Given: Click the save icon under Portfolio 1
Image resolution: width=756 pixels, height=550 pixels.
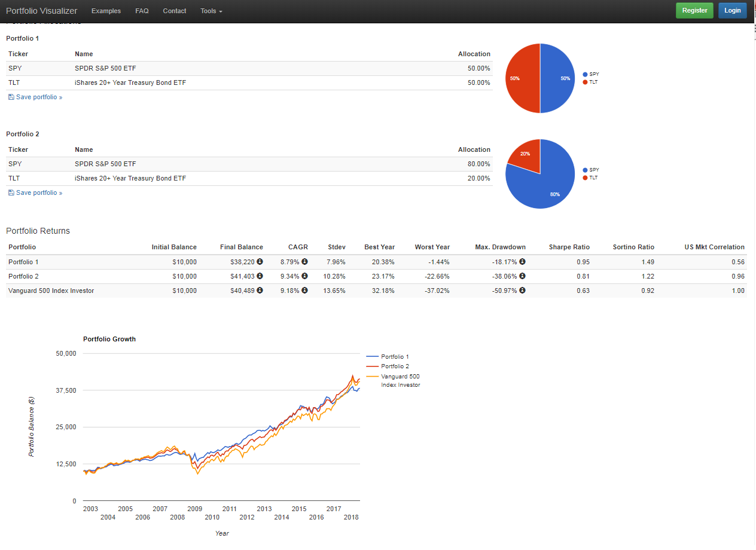Looking at the screenshot, I should (11, 97).
